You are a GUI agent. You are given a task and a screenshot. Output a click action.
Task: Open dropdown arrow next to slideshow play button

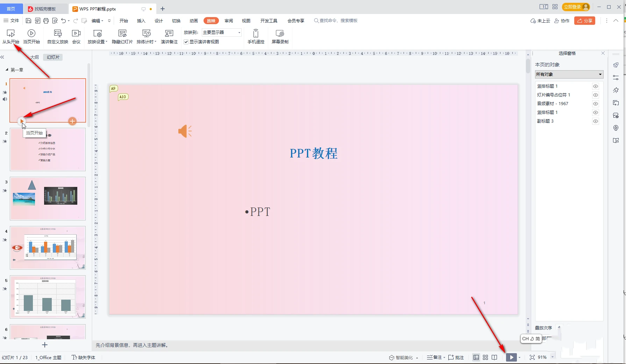click(x=519, y=357)
